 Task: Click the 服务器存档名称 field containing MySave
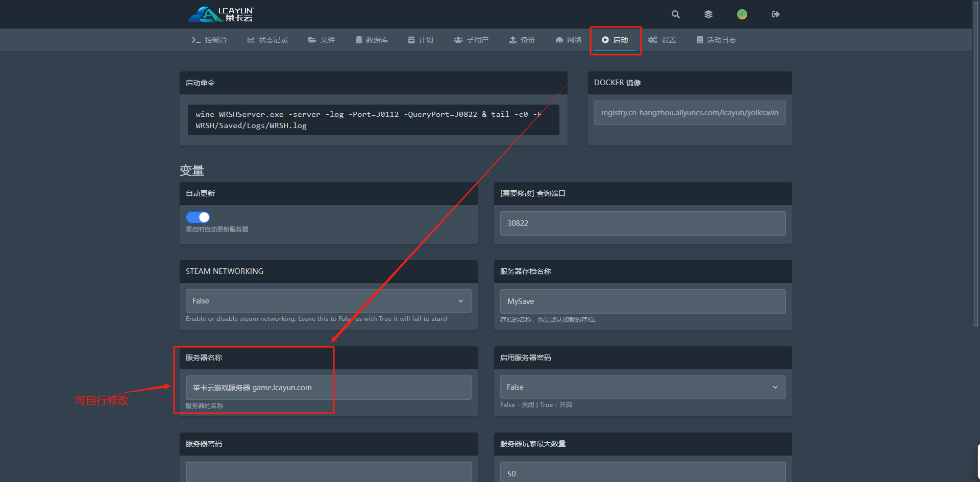(643, 301)
